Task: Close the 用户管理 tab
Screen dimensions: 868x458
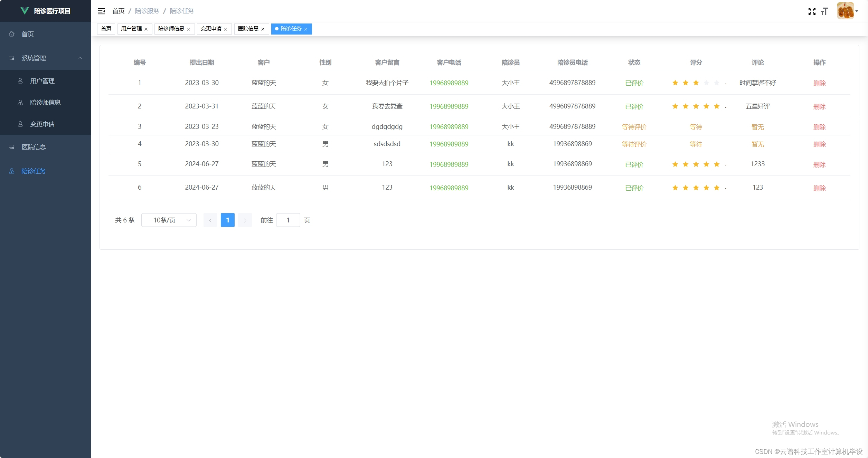Action: pos(146,29)
